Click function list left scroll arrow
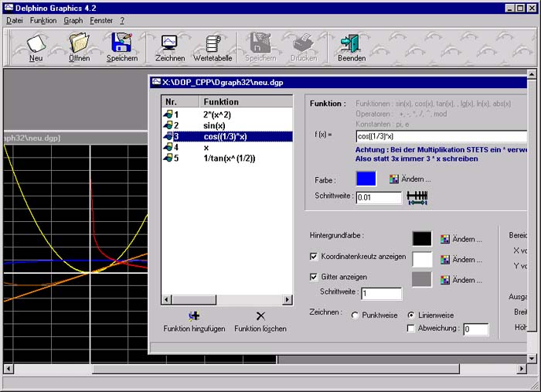Image resolution: width=541 pixels, height=392 pixels. (167, 299)
